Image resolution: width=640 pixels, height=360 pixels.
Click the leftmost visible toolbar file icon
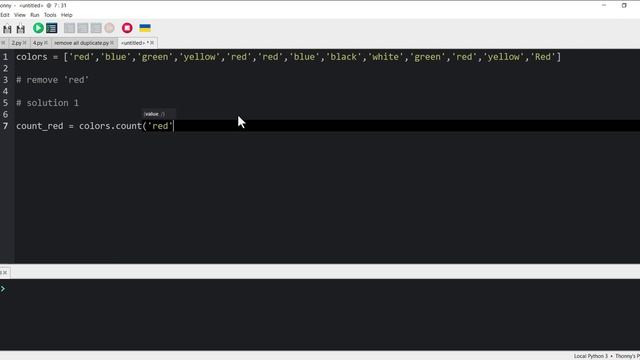click(x=7, y=28)
